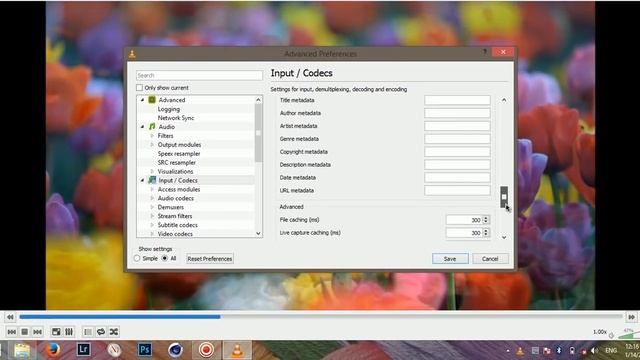Screen dimensions: 640x360
Task: Jump to previous media track
Action: tap(12, 332)
